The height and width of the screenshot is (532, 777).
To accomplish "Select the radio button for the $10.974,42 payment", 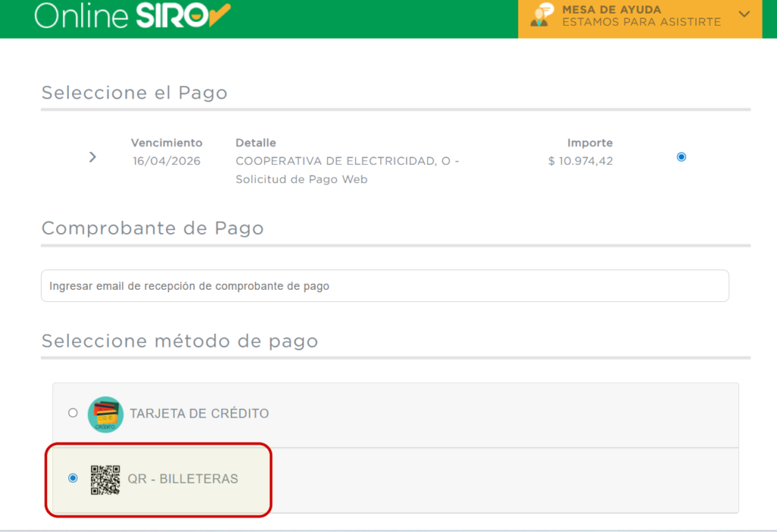I will (x=681, y=157).
